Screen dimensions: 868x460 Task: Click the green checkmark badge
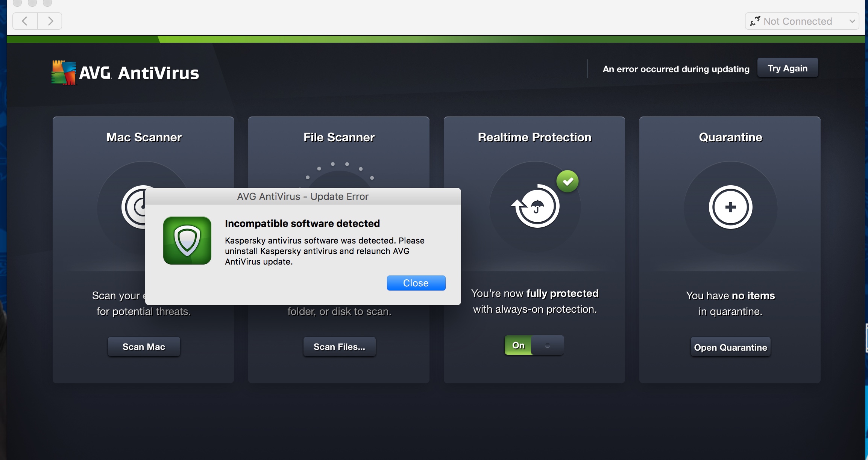coord(568,182)
